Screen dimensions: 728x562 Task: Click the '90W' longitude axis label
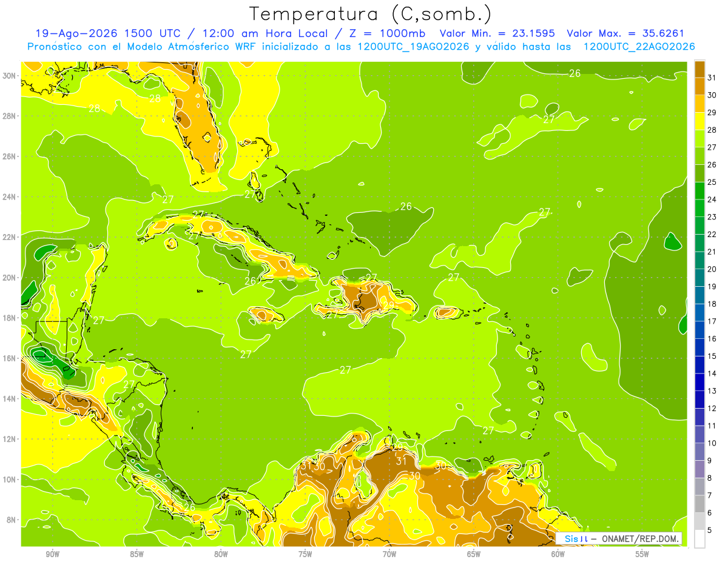[52, 554]
